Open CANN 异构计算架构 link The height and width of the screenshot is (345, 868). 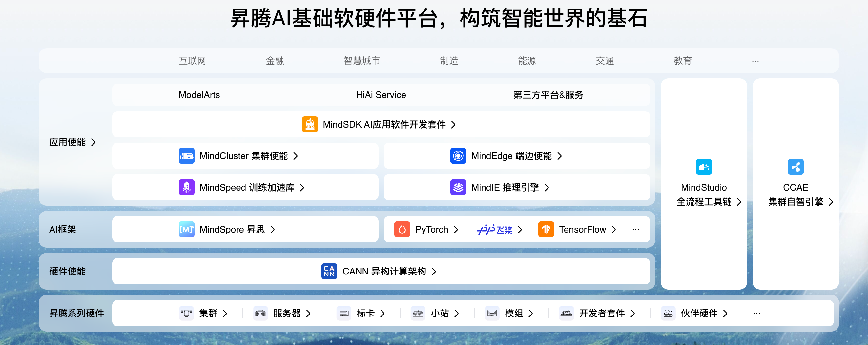[x=384, y=272]
